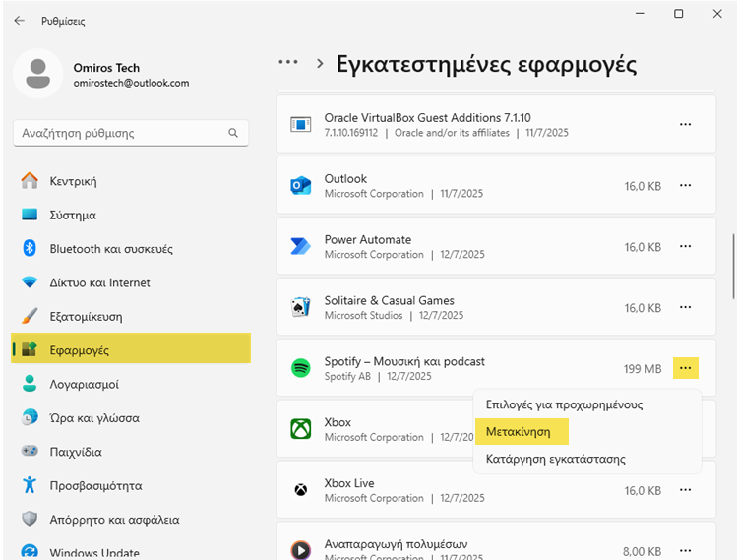
Task: Click the Windows Update refresh icon
Action: pos(30,552)
